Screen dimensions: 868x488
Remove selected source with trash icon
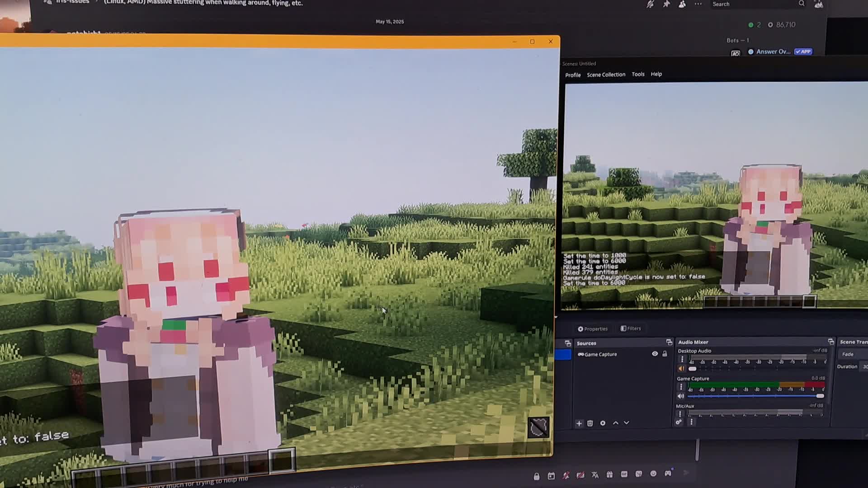click(x=590, y=423)
